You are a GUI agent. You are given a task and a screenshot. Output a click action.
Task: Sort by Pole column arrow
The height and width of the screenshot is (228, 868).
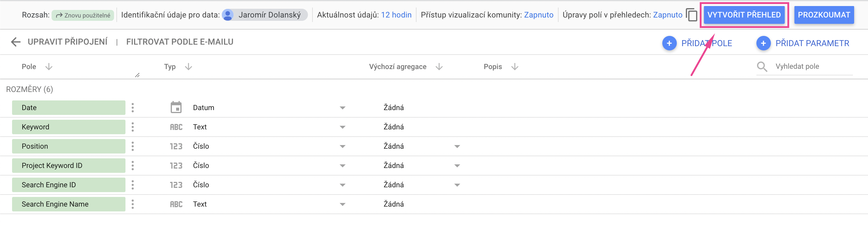click(x=49, y=67)
